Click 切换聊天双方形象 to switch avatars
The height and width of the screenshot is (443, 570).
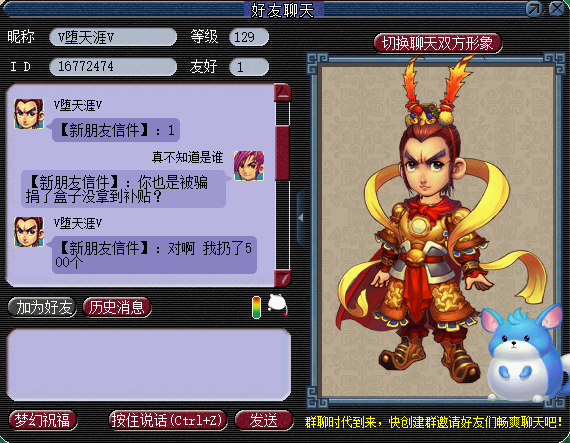438,44
